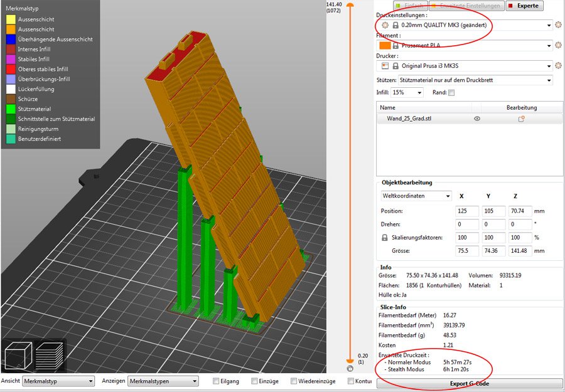Expand the Infill 15% dropdown
Image resolution: width=565 pixels, height=392 pixels.
407,93
